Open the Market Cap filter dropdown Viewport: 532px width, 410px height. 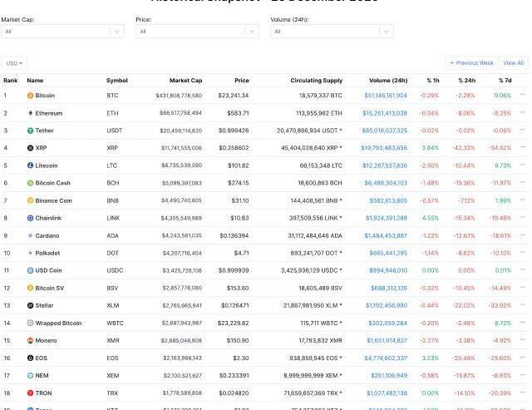pos(62,32)
